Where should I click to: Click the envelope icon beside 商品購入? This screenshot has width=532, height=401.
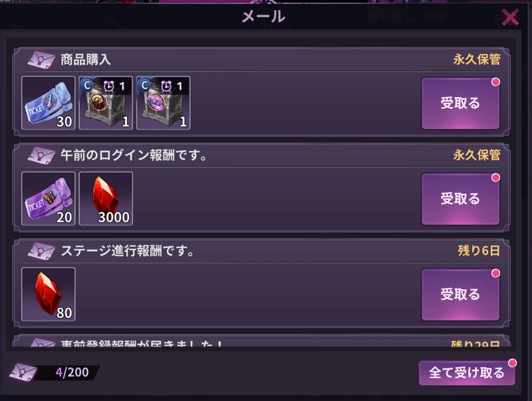[41, 60]
